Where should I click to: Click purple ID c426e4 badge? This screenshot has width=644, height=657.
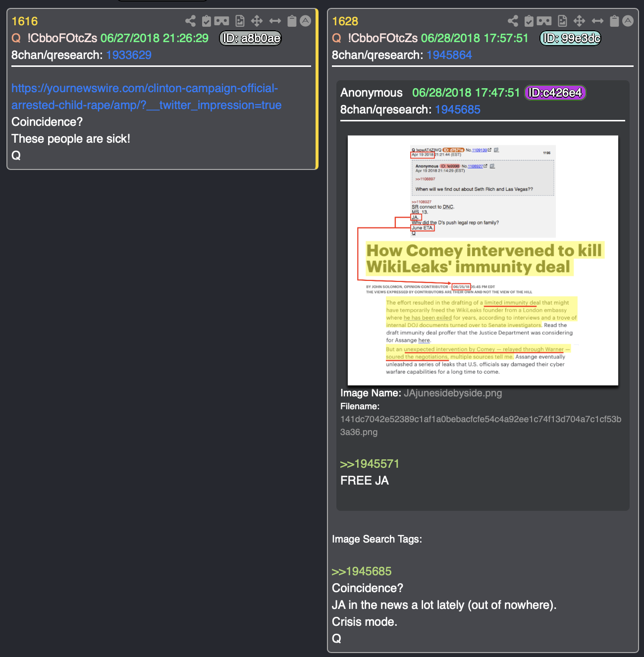coord(555,93)
